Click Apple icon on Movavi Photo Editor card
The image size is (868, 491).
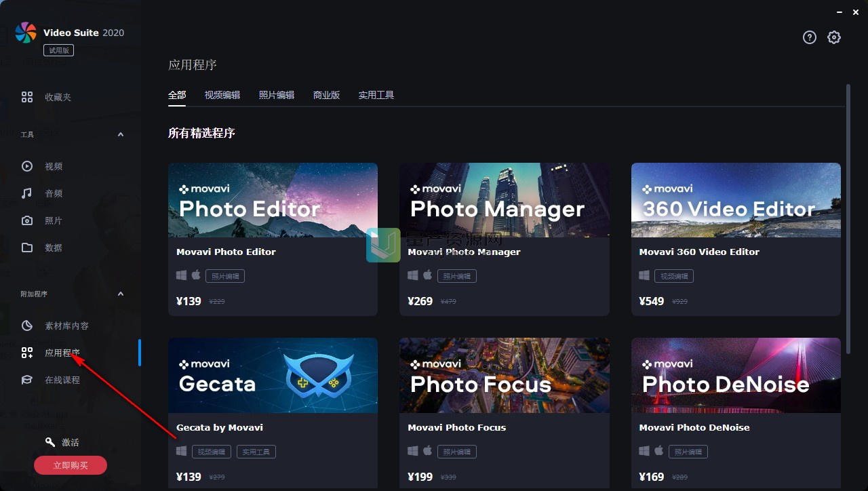coord(196,275)
